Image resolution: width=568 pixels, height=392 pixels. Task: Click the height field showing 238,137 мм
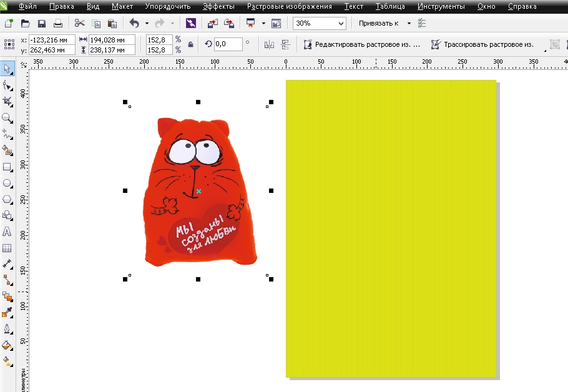click(x=112, y=50)
